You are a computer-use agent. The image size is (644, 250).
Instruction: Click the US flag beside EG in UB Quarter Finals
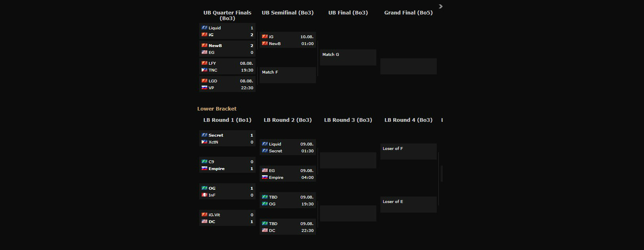[204, 52]
